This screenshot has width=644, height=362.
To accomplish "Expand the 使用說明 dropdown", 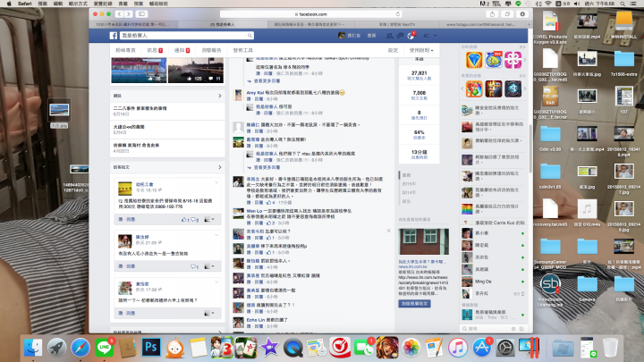I will click(421, 50).
